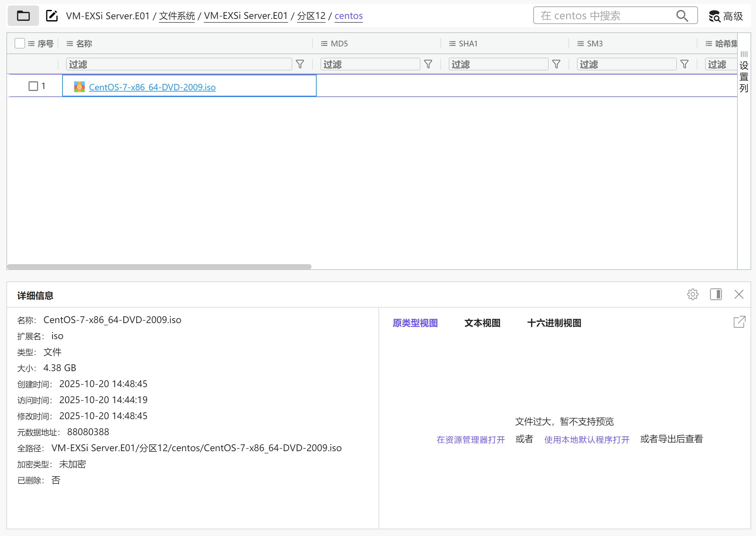Image resolution: width=756 pixels, height=536 pixels.
Task: Click the edit path pencil icon
Action: click(52, 15)
